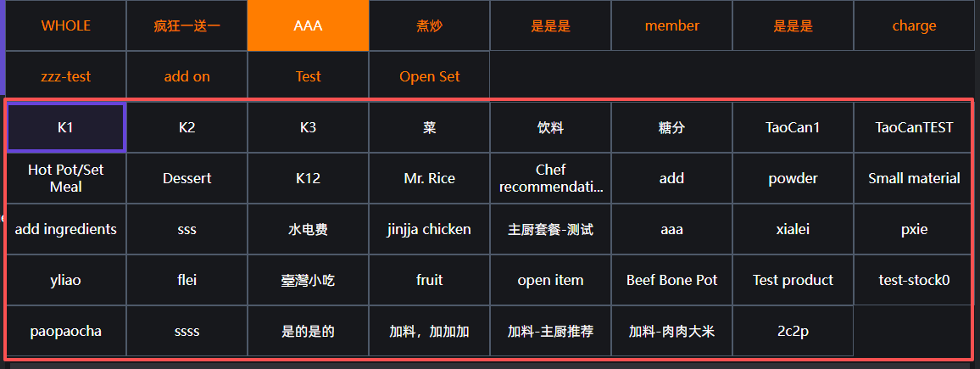The width and height of the screenshot is (980, 369).
Task: Switch to the AAA tab
Action: tap(308, 25)
